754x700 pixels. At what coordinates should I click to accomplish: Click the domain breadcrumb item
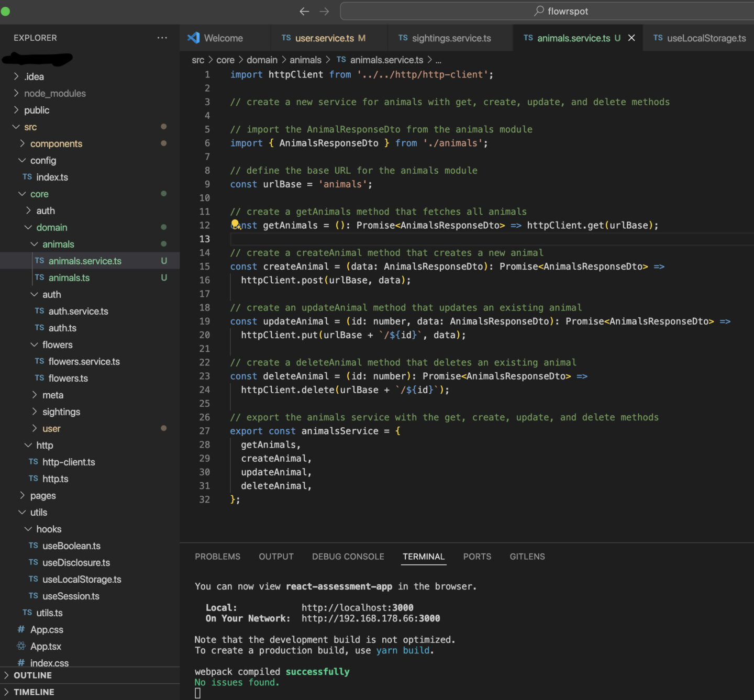tap(262, 60)
